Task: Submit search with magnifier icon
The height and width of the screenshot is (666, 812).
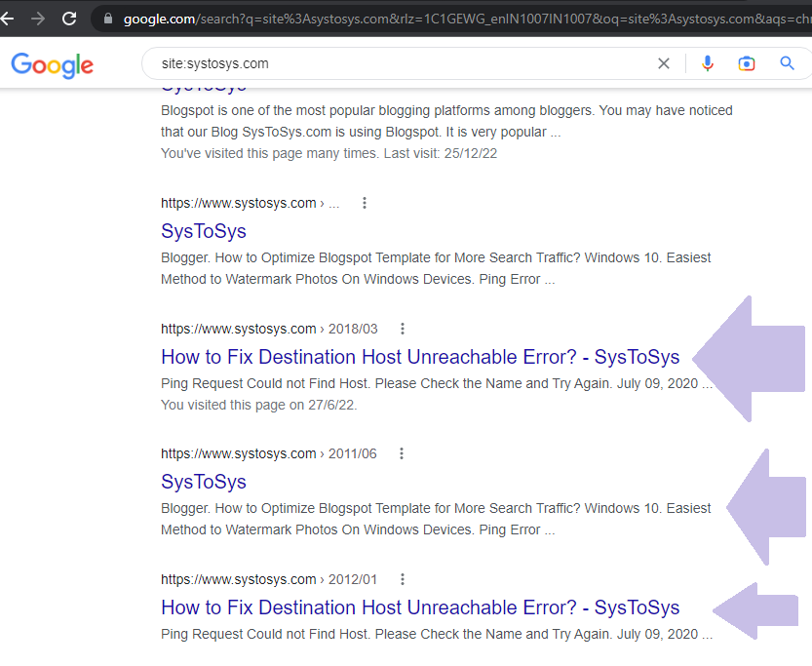Action: pos(788,63)
